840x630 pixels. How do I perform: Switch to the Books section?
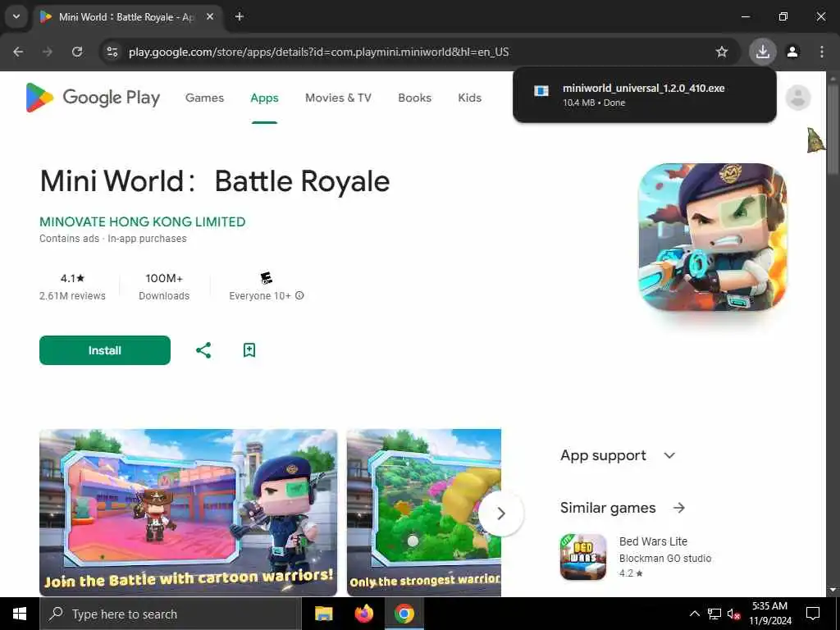[414, 98]
